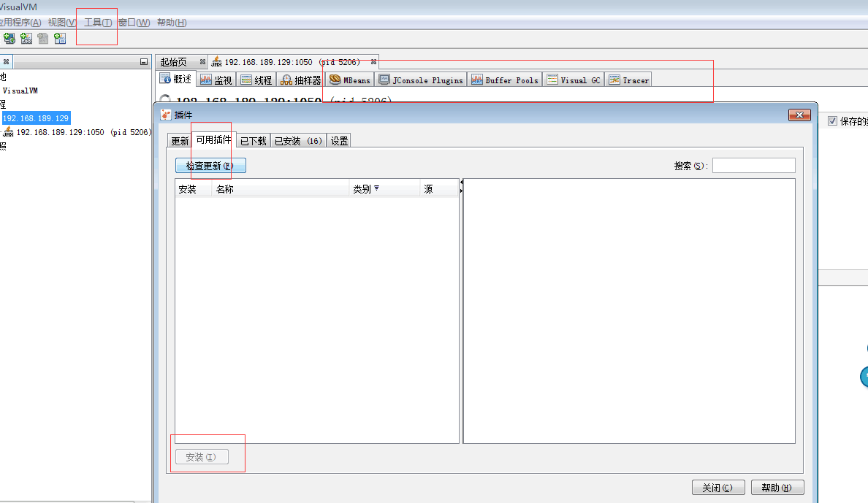Click the 源 column header
Screen dimensions: 868x503
click(x=439, y=188)
